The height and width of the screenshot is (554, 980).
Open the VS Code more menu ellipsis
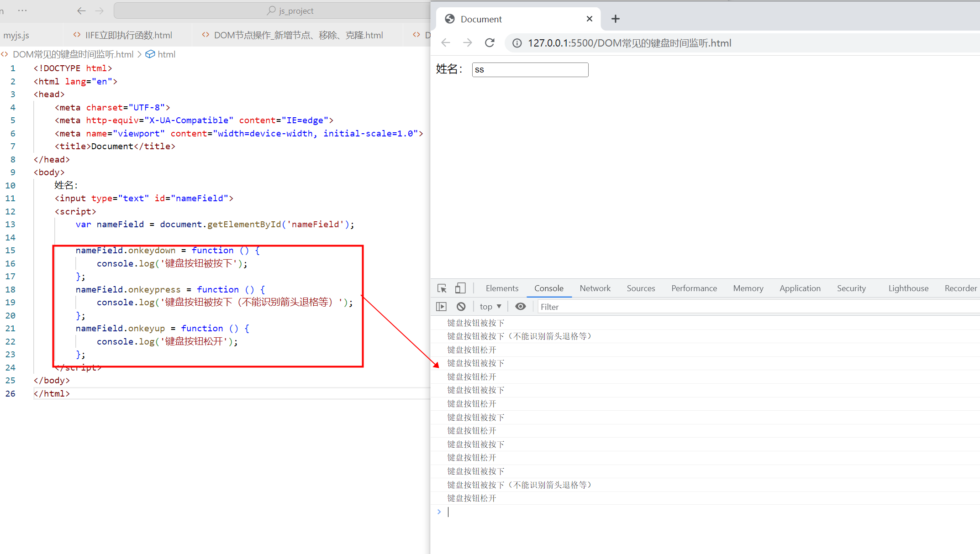coord(22,10)
